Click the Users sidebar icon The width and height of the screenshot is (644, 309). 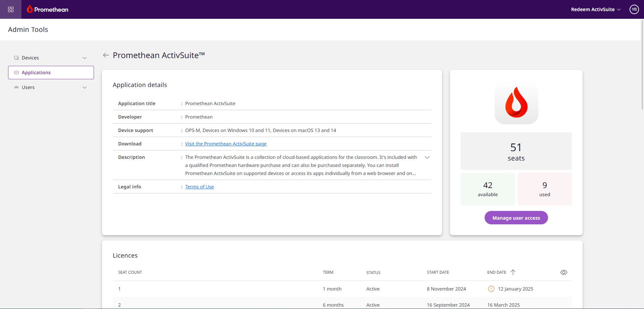click(16, 87)
